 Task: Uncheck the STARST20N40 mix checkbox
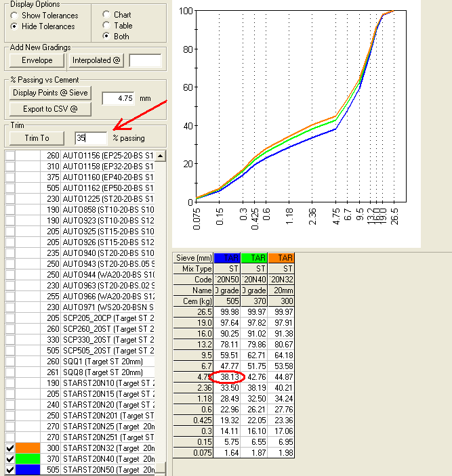click(9, 459)
